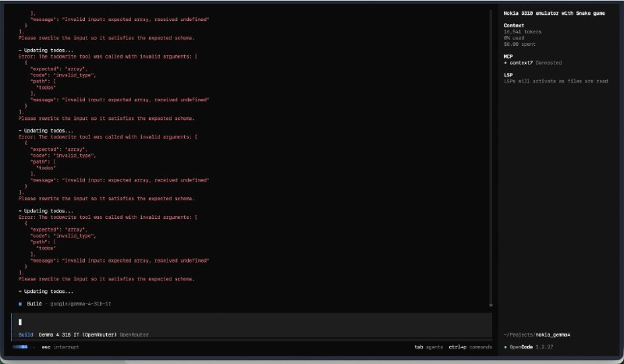The height and width of the screenshot is (364, 624).
Task: Open the Gemma 4 31B IT model selector
Action: tap(77, 334)
